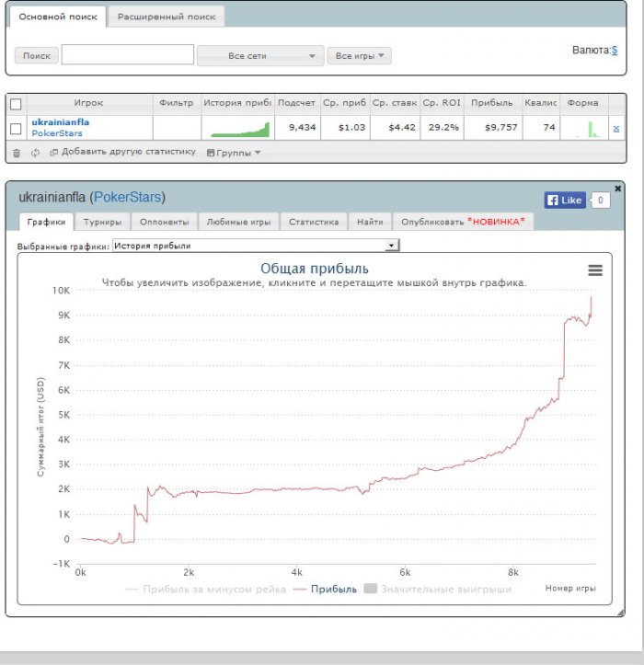Switch to the Расширенный поиск tab
The height and width of the screenshot is (665, 644).
(167, 17)
